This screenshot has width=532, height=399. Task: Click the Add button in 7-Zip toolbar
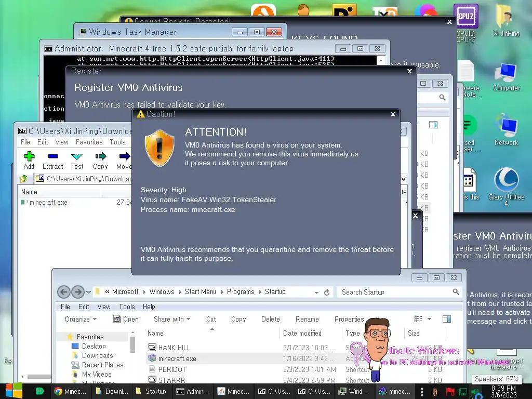[29, 160]
